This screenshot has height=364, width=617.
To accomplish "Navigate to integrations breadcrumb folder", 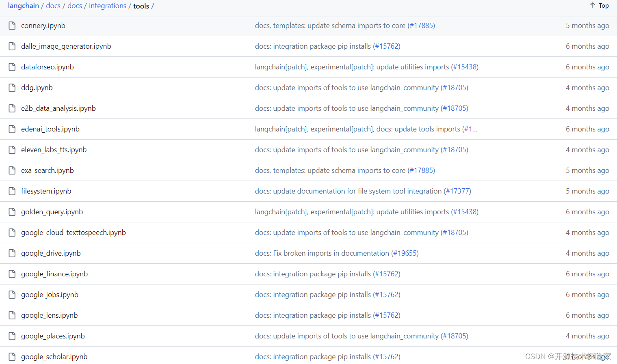I will point(108,6).
